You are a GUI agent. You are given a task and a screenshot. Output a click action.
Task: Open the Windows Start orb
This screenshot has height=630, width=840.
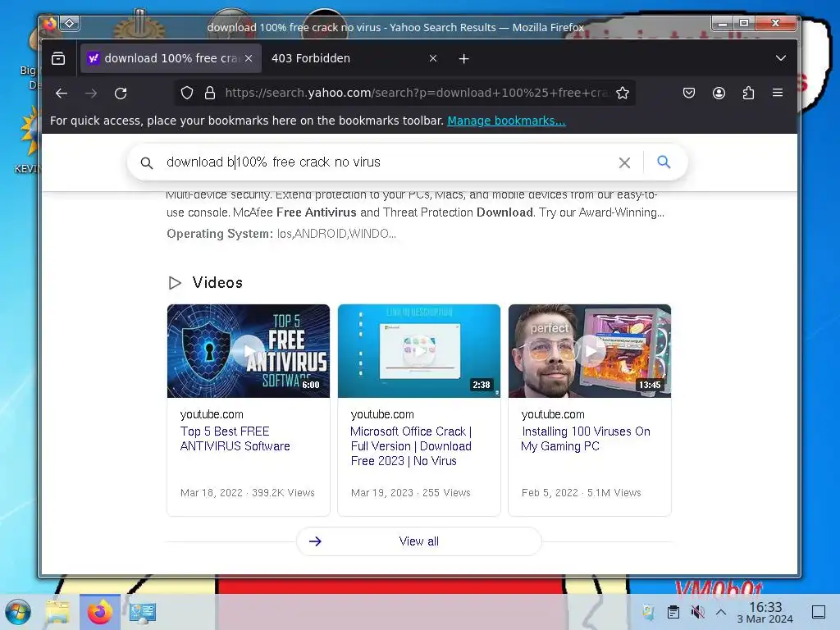click(x=18, y=611)
